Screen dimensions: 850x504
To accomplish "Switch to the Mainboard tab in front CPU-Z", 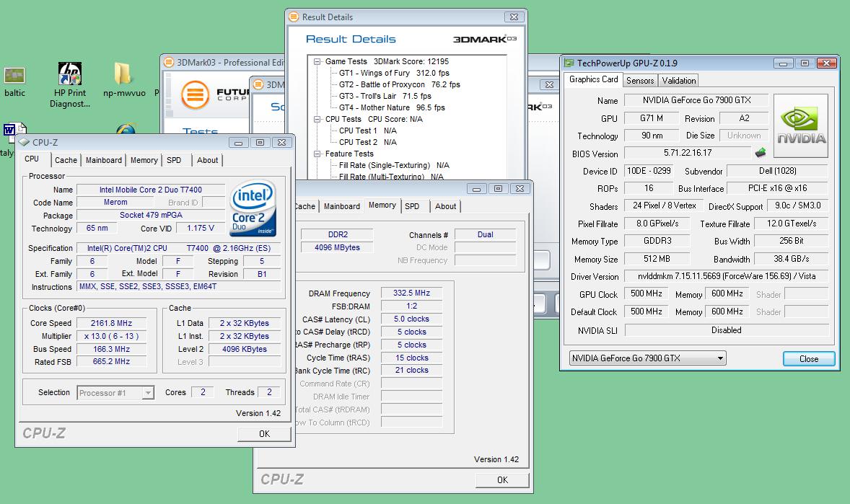I will (103, 160).
